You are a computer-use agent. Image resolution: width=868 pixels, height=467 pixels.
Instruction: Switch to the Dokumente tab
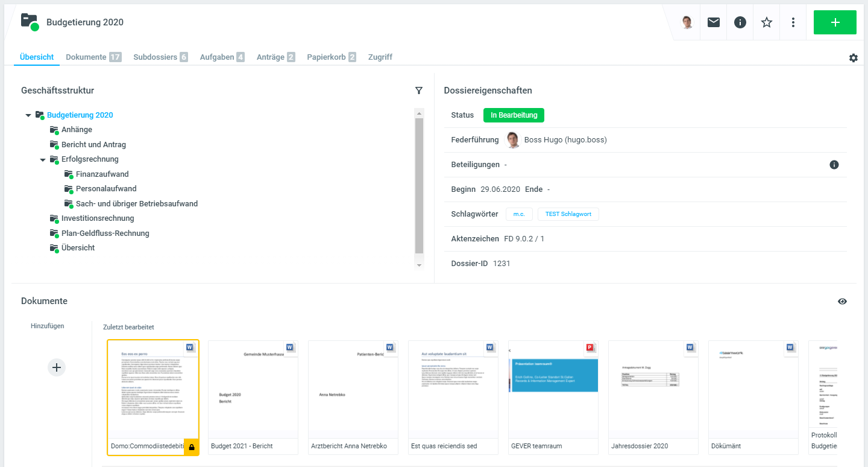86,57
